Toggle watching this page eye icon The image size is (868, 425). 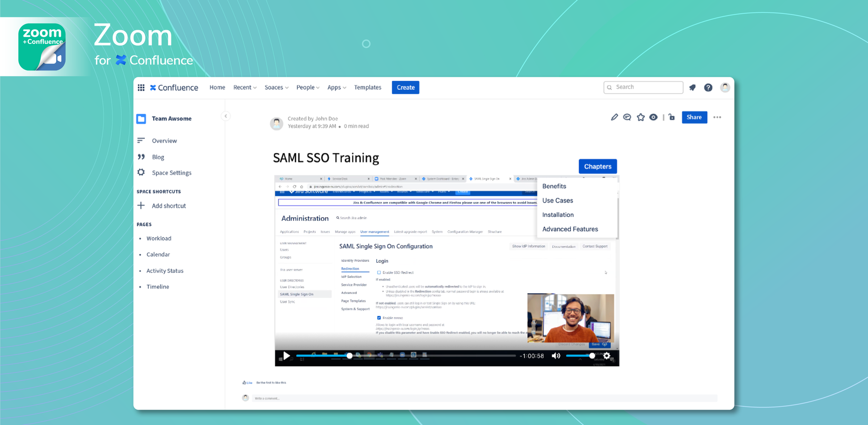653,117
